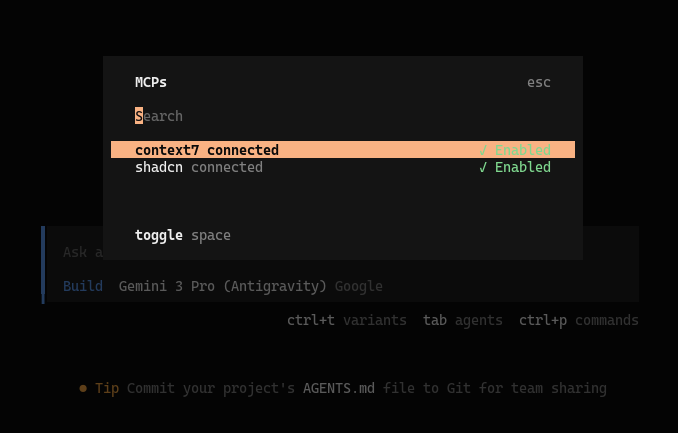
Task: Click the context7 green checkmark icon
Action: pyautogui.click(x=483, y=150)
